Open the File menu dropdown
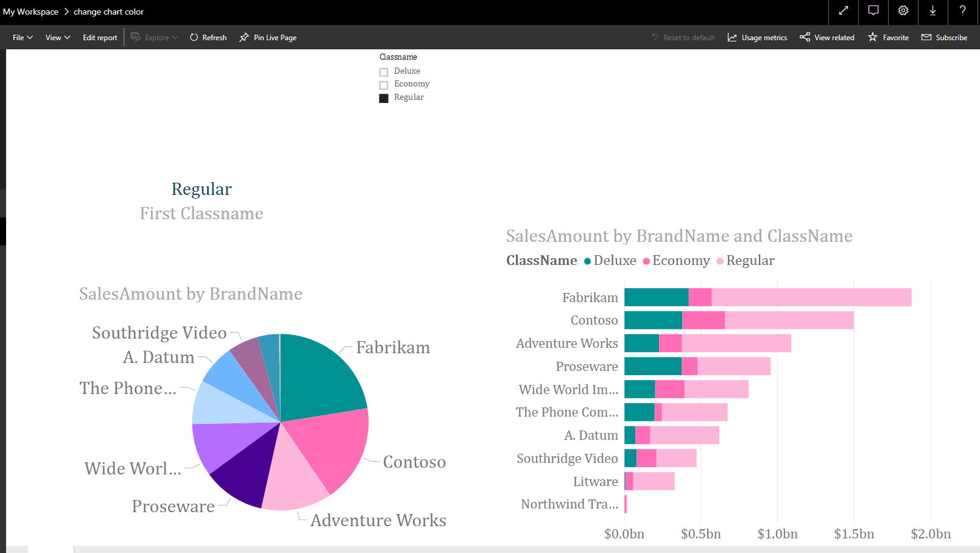The height and width of the screenshot is (553, 980). tap(23, 37)
